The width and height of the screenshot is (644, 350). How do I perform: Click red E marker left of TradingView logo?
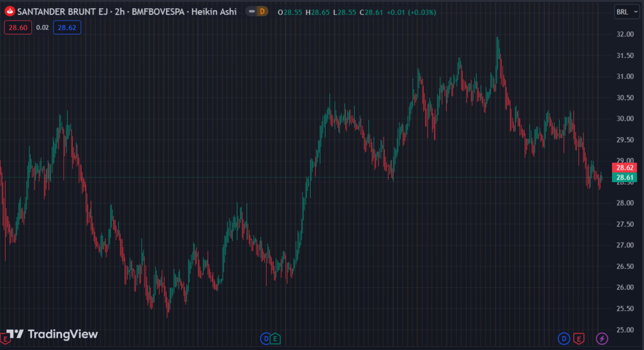coord(4,339)
